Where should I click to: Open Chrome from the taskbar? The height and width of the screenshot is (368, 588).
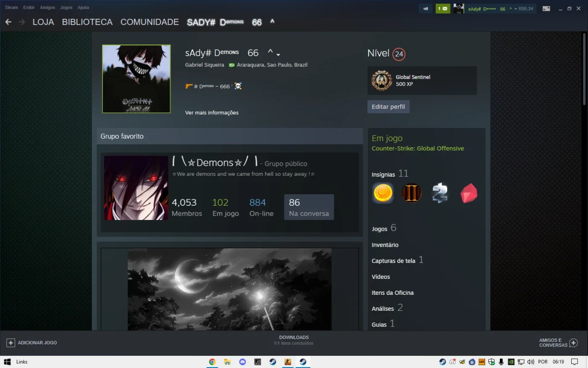[x=212, y=362]
